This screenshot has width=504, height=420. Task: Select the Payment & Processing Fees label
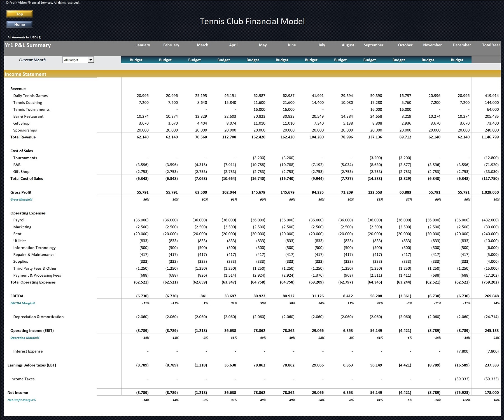point(37,275)
